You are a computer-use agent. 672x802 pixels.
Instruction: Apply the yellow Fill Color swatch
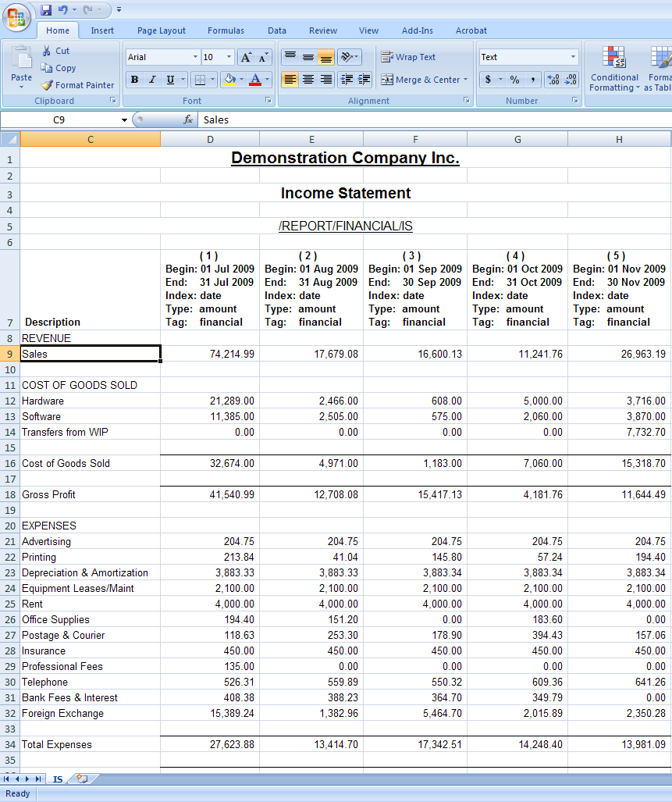(x=229, y=80)
